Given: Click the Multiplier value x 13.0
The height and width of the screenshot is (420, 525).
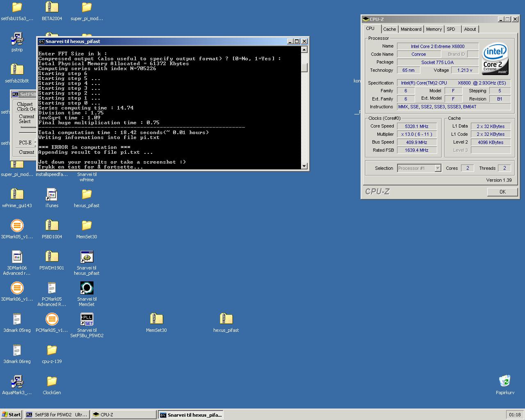Looking at the screenshot, I should pyautogui.click(x=417, y=135).
